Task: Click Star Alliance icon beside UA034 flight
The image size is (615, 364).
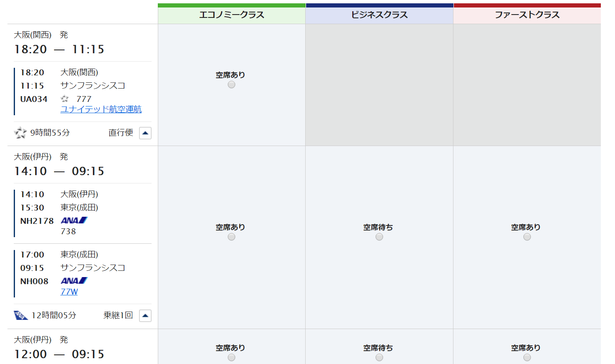Action: coord(65,99)
